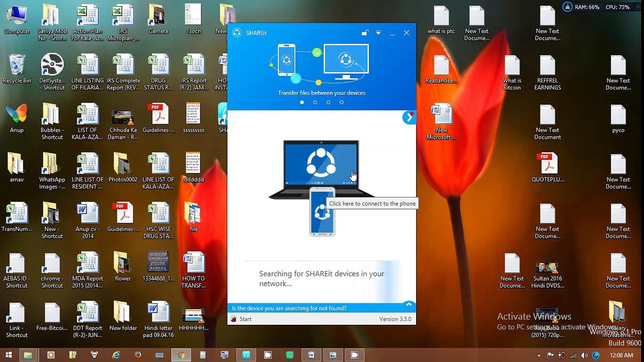Click the laptop image to connect to phone
The image size is (644, 362).
tap(321, 168)
